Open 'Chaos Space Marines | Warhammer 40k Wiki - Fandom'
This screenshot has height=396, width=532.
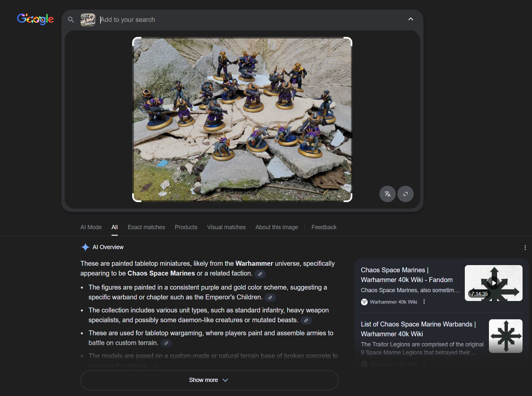[407, 275]
